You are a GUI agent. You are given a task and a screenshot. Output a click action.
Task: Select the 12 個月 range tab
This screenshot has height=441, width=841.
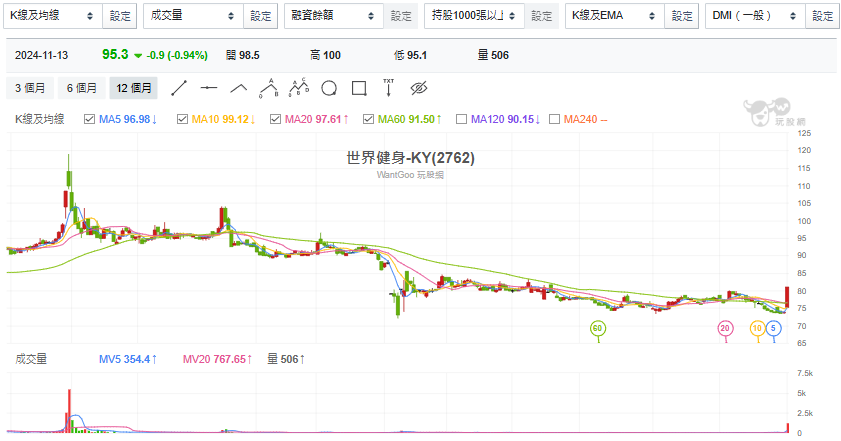pyautogui.click(x=134, y=88)
